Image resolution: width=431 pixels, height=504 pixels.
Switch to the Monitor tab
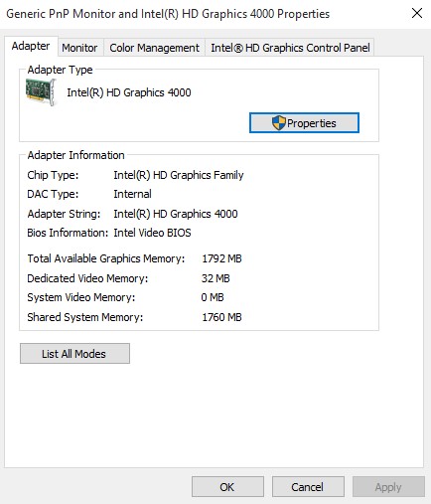tap(79, 48)
